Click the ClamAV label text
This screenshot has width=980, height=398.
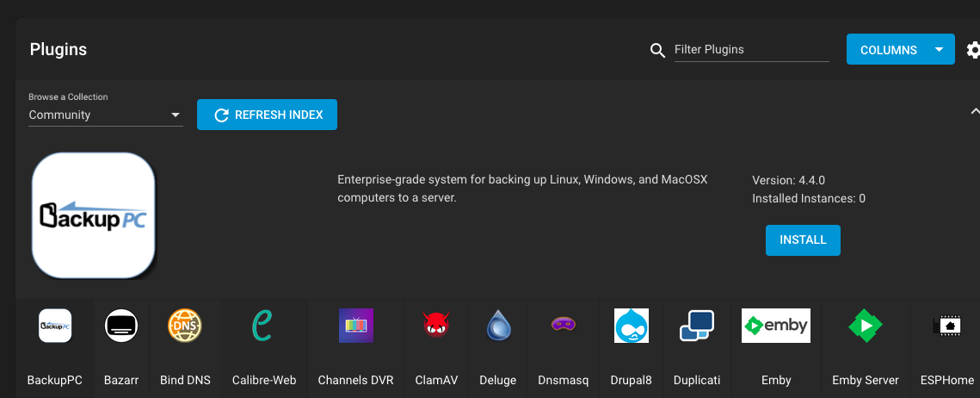[436, 380]
